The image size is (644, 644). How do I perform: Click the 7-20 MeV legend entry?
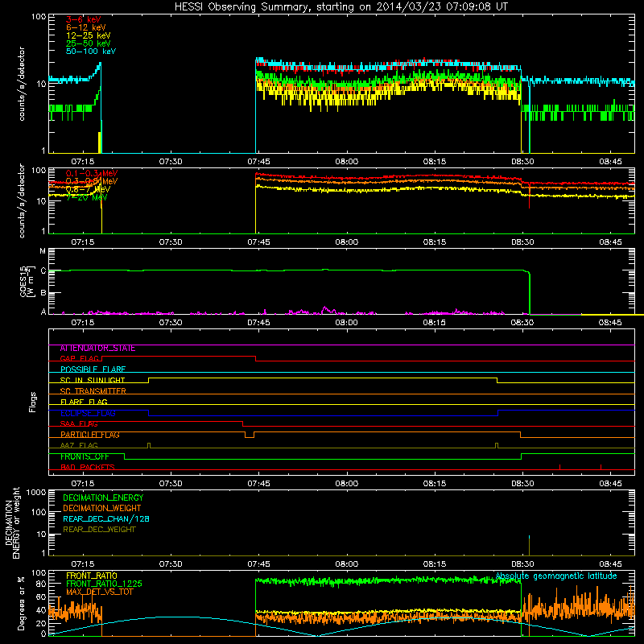coord(87,197)
